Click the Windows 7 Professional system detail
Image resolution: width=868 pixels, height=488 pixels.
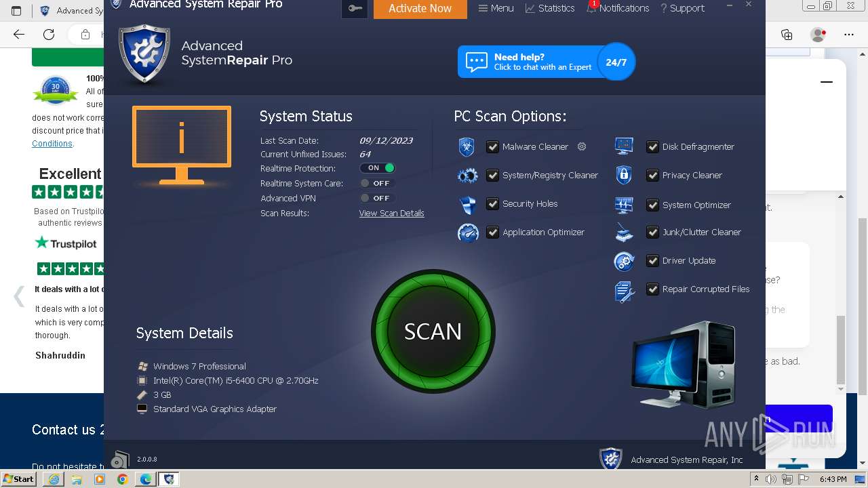(x=199, y=366)
